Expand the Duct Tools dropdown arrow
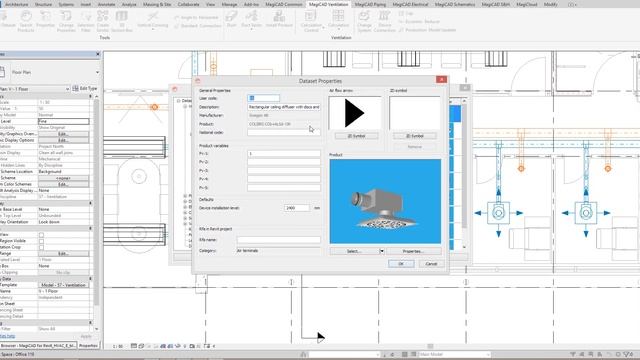Viewport: 640px width, 360px height. point(251,29)
